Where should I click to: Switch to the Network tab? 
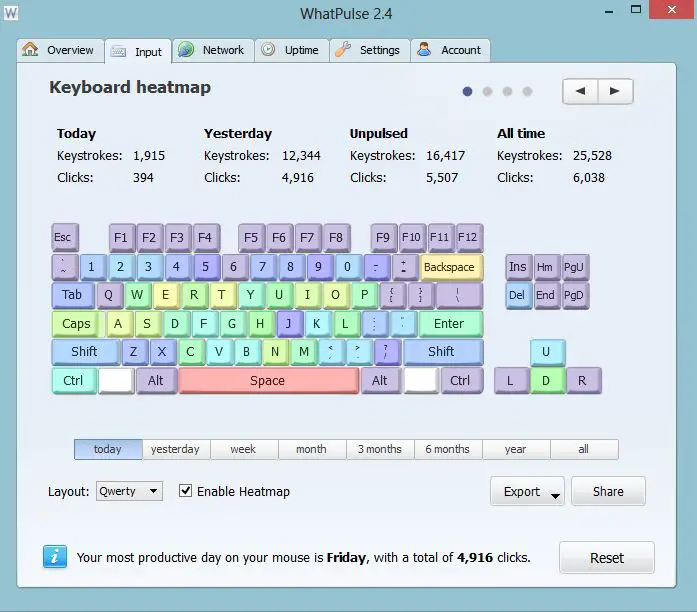point(213,50)
